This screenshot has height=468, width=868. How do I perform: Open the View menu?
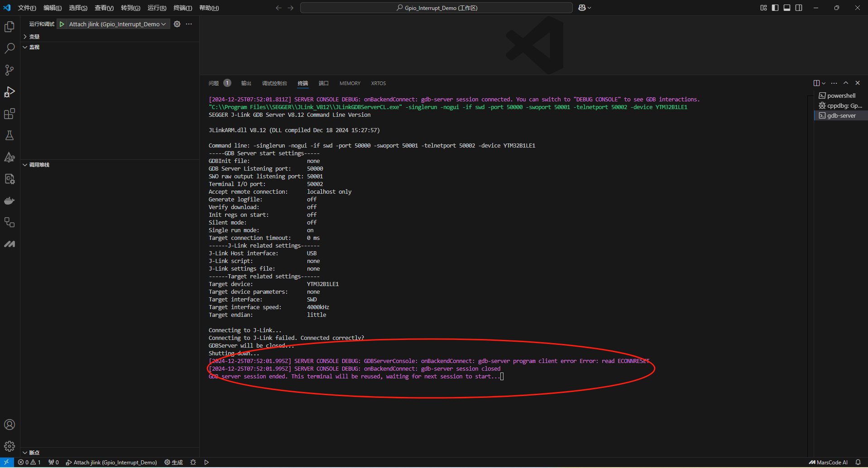click(x=104, y=8)
